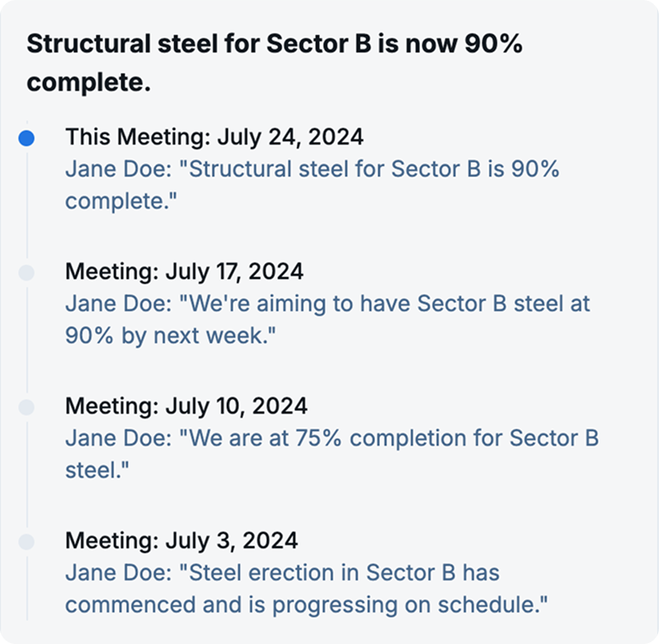This screenshot has height=644, width=659.
Task: Click the timeline line between July 24 and July 17 dots
Action: (x=26, y=205)
